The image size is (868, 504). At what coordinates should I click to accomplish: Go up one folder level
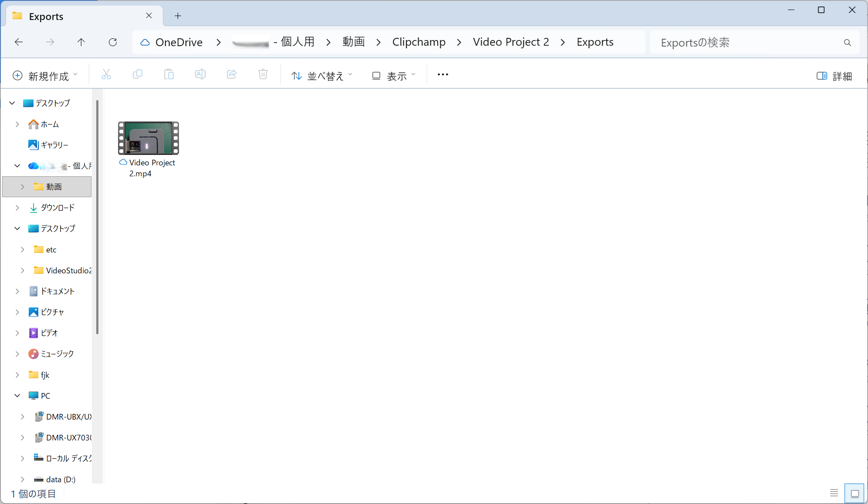(81, 42)
